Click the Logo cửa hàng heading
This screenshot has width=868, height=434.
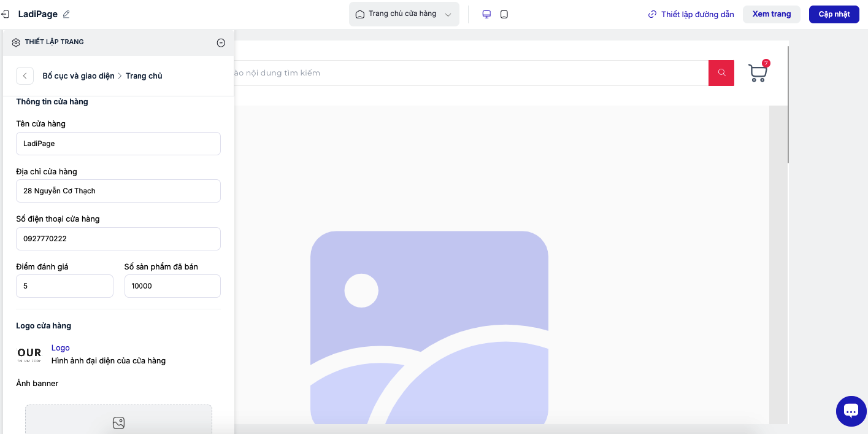pyautogui.click(x=44, y=326)
